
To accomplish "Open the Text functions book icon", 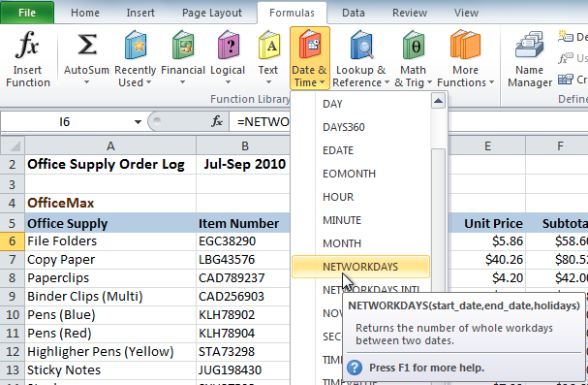I will (268, 46).
